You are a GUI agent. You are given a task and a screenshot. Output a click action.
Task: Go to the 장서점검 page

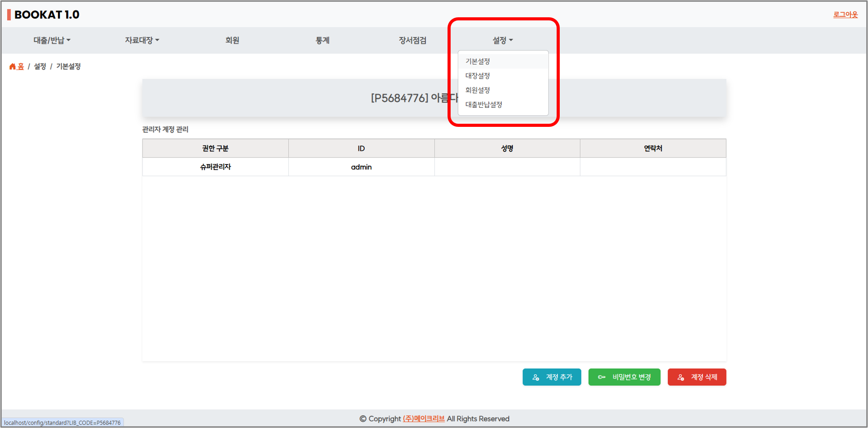point(412,40)
